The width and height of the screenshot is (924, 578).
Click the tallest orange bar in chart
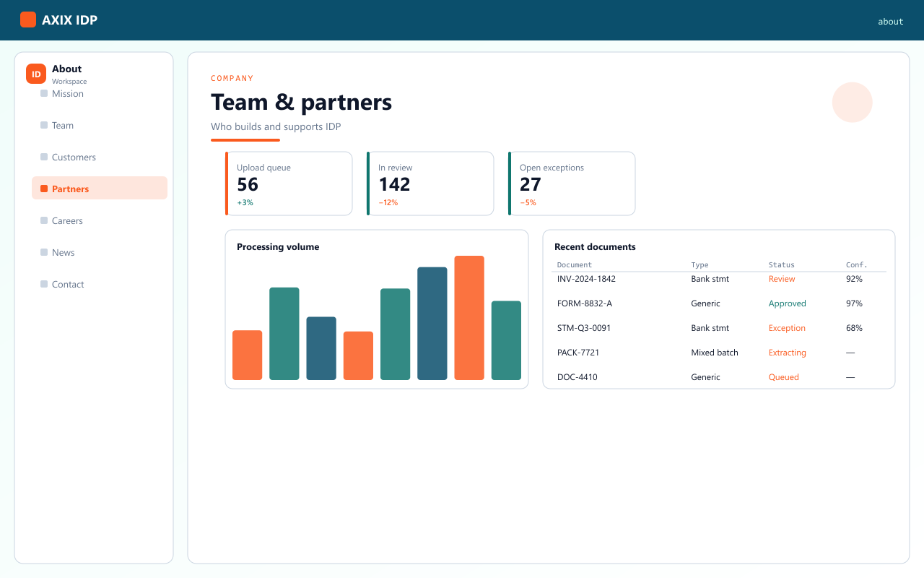click(469, 318)
